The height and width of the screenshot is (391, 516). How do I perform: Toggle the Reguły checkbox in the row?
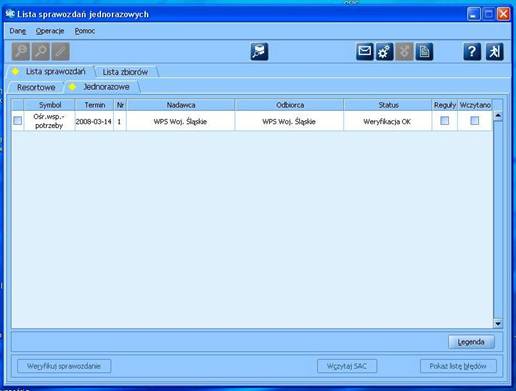coord(444,121)
